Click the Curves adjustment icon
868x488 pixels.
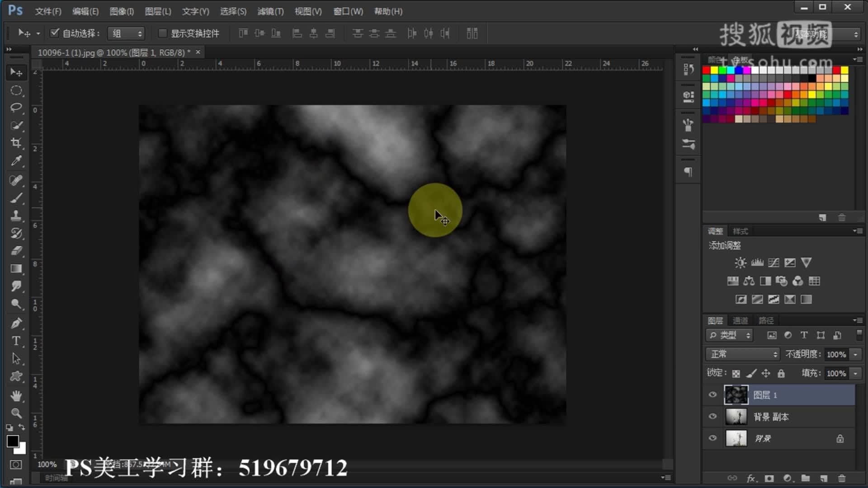[774, 263]
